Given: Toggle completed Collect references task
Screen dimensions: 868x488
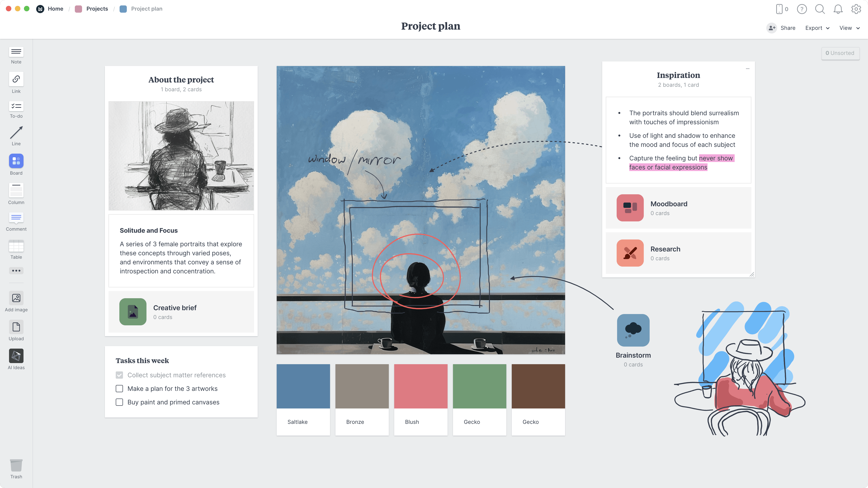Looking at the screenshot, I should pyautogui.click(x=119, y=375).
